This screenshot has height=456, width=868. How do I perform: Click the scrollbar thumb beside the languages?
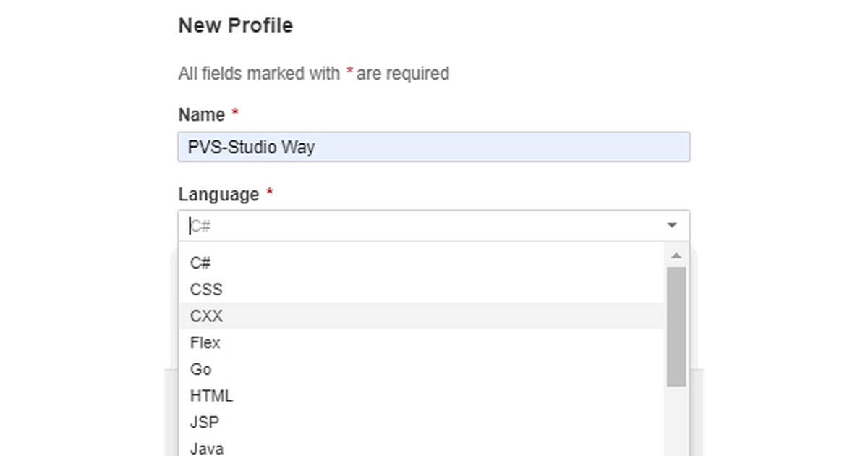pyautogui.click(x=676, y=326)
